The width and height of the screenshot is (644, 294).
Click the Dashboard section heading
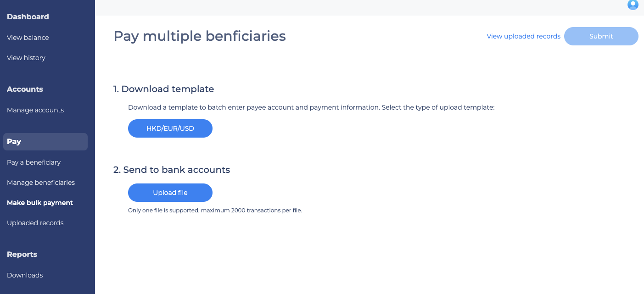coord(28,17)
